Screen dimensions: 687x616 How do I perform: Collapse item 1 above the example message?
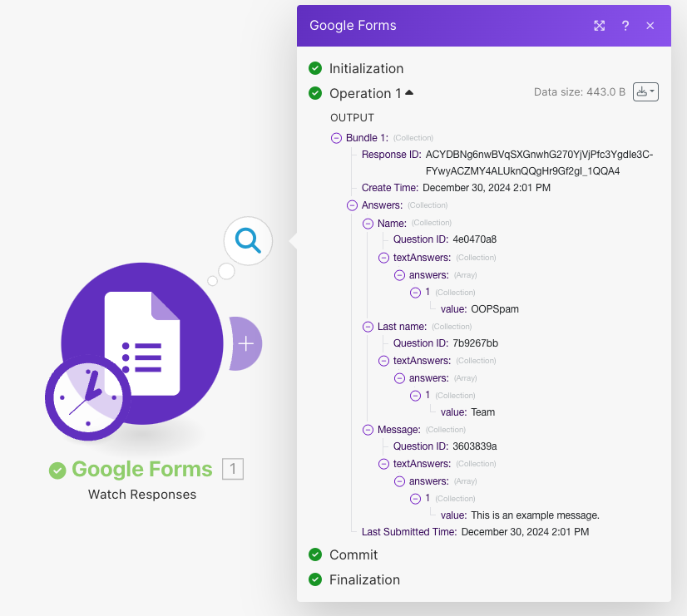[x=415, y=499]
